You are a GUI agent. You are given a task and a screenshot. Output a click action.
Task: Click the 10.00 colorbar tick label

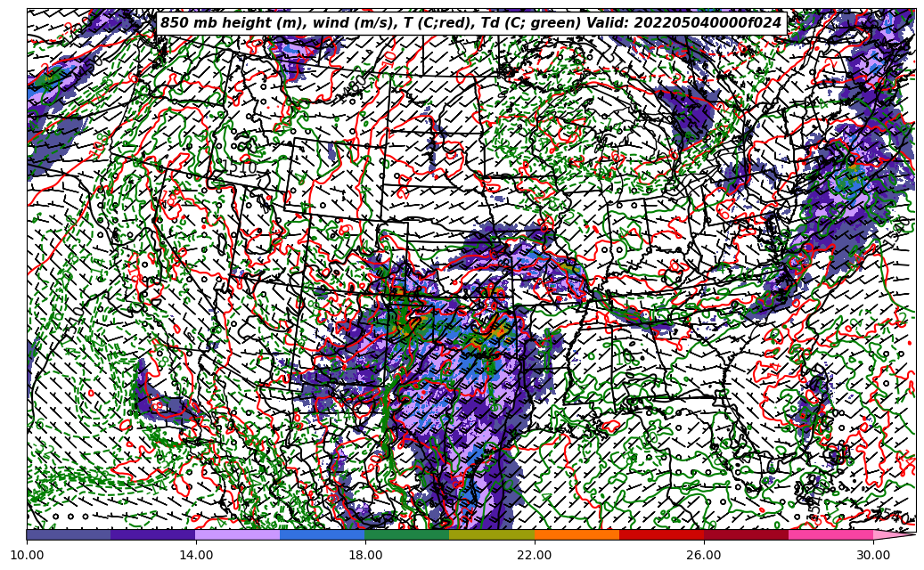(x=27, y=555)
